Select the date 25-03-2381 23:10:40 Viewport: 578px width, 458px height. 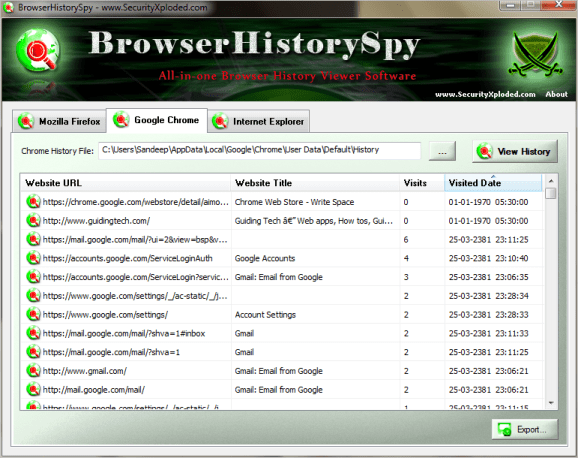pos(488,258)
